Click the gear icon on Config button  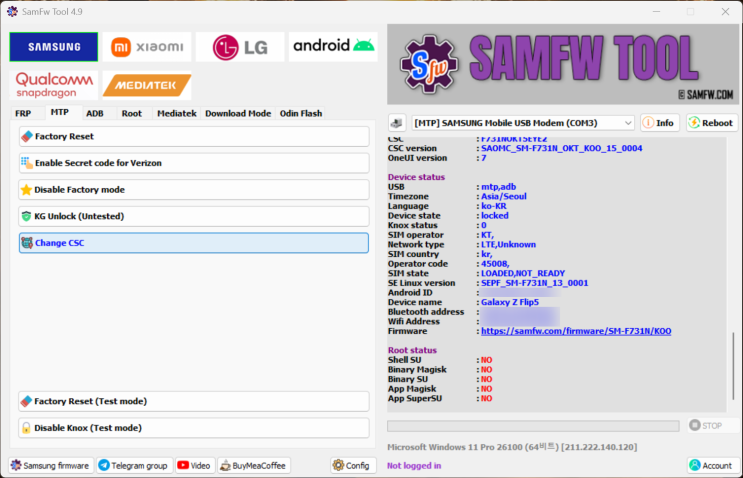338,465
